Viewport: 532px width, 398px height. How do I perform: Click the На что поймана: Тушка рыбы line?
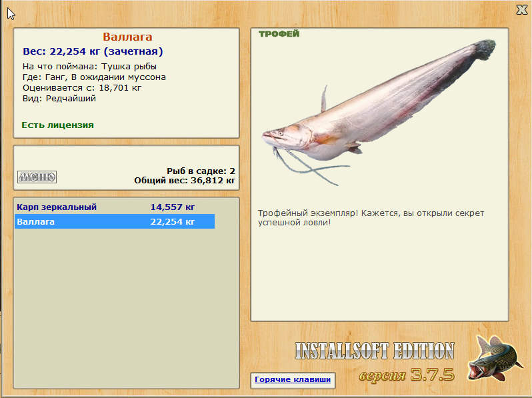(x=89, y=67)
